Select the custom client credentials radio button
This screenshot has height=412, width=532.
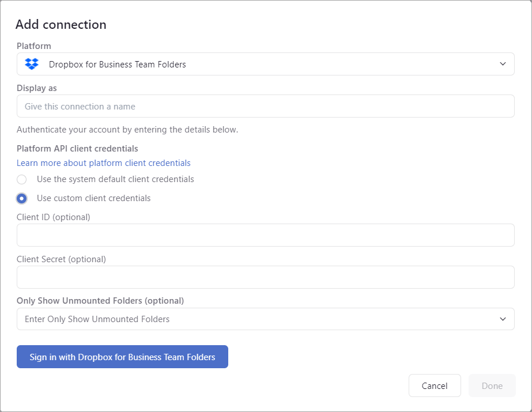coord(22,198)
